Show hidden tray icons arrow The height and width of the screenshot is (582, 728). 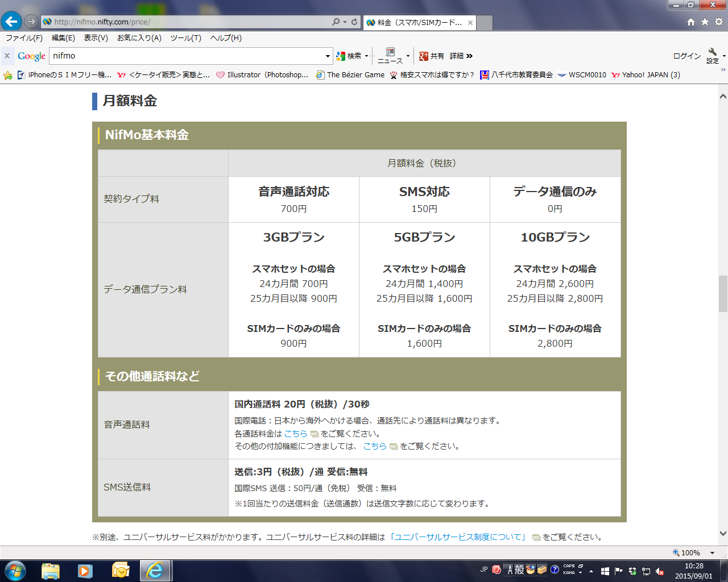[591, 571]
